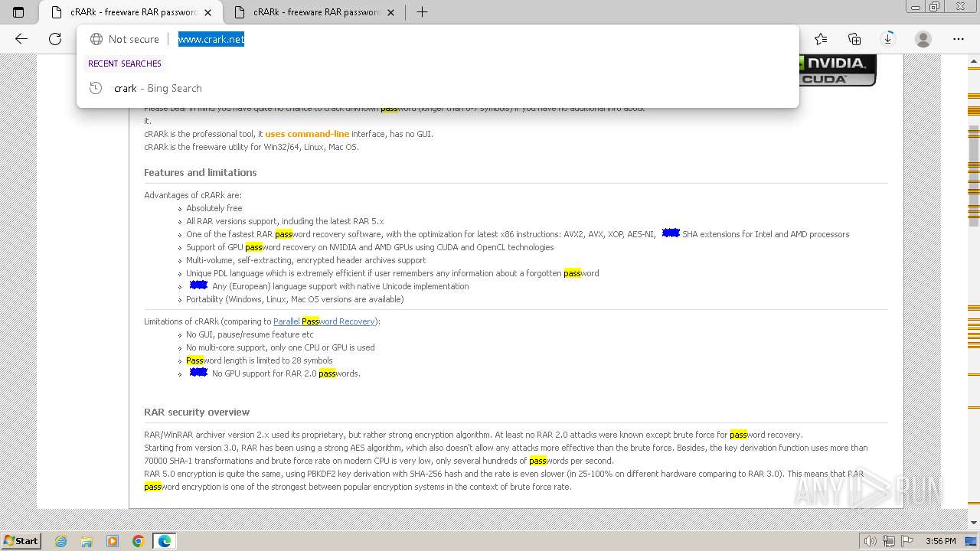
Task: Click 'All RAR versions support' list item
Action: (x=285, y=221)
